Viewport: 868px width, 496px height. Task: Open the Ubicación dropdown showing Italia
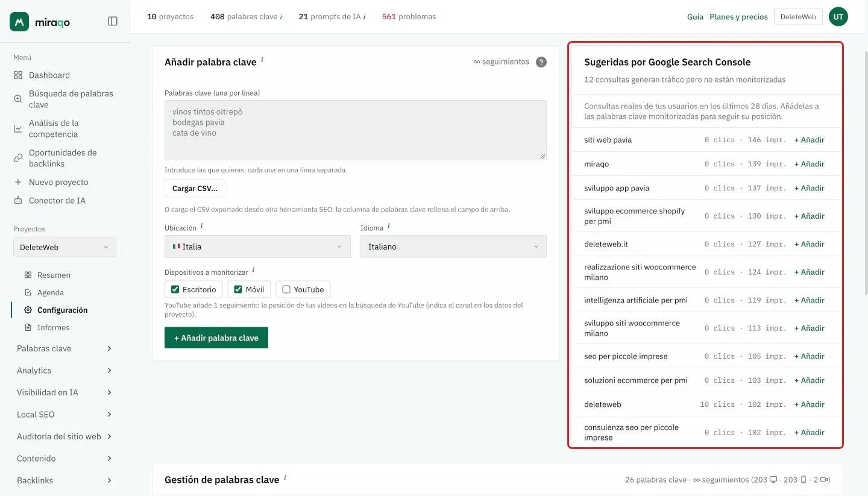point(257,246)
